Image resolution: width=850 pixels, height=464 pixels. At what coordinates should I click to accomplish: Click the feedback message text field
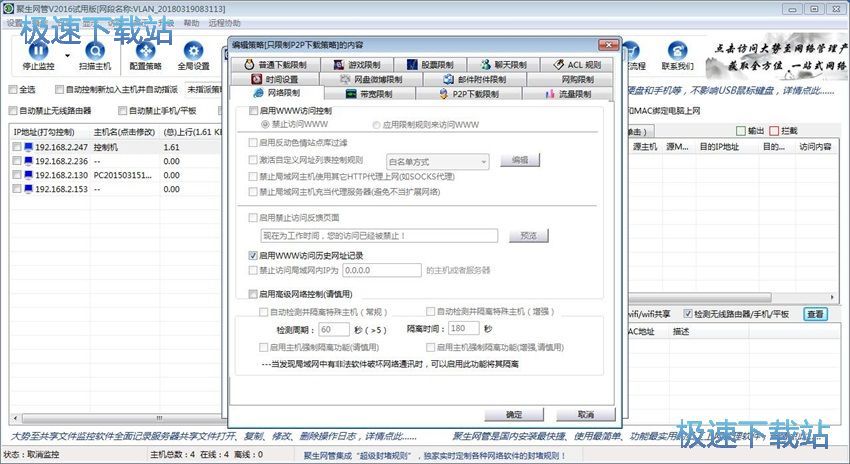(379, 236)
